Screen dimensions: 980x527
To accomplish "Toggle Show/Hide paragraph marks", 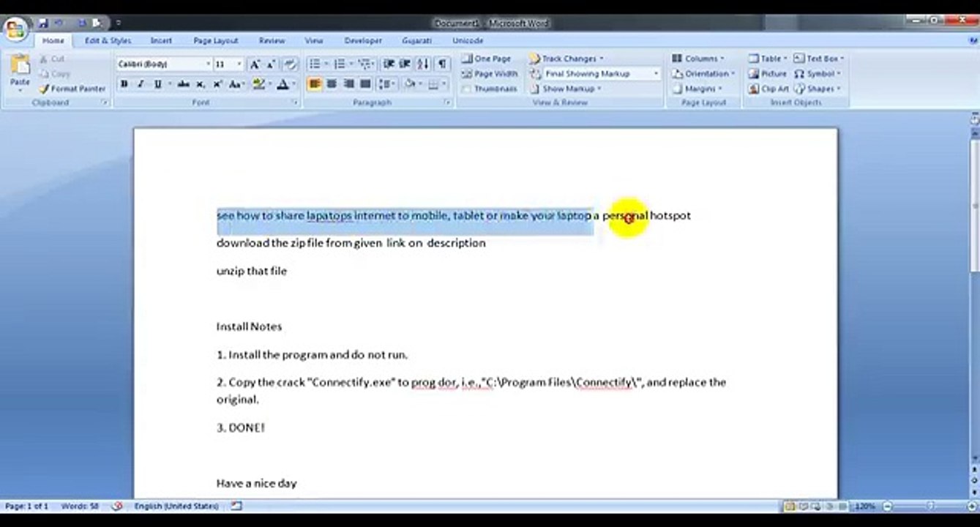I will click(442, 64).
